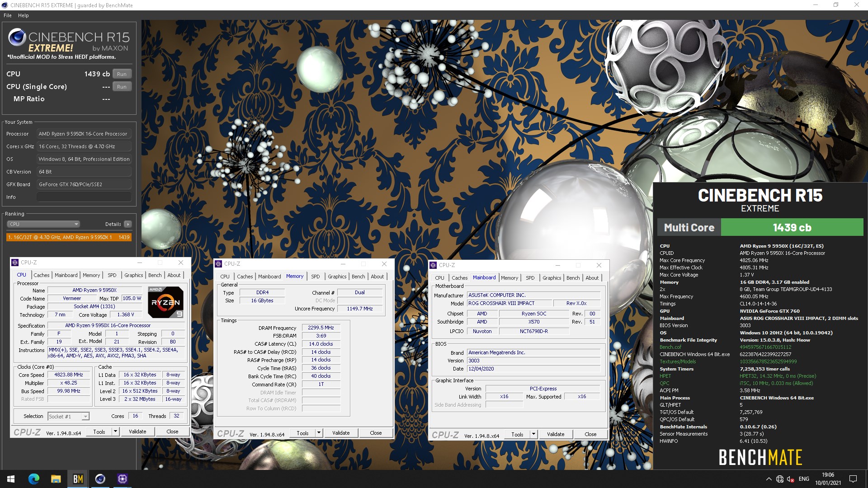Click Validate in memory CPU-Z window
868x488 pixels.
(341, 433)
